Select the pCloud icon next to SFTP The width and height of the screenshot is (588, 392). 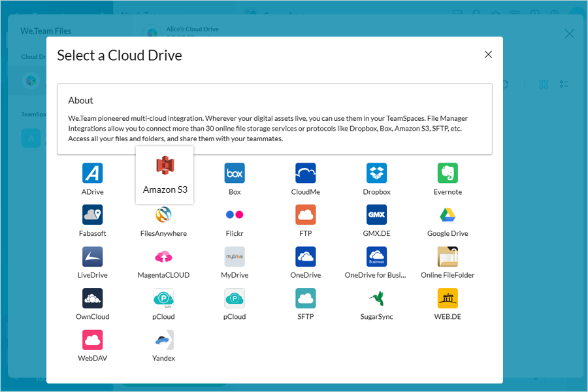[235, 298]
